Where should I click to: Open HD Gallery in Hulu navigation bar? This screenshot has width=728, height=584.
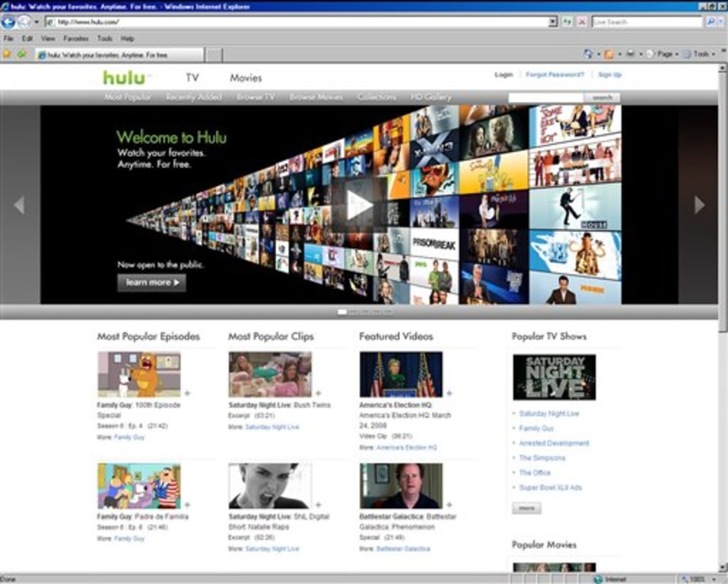tap(431, 97)
